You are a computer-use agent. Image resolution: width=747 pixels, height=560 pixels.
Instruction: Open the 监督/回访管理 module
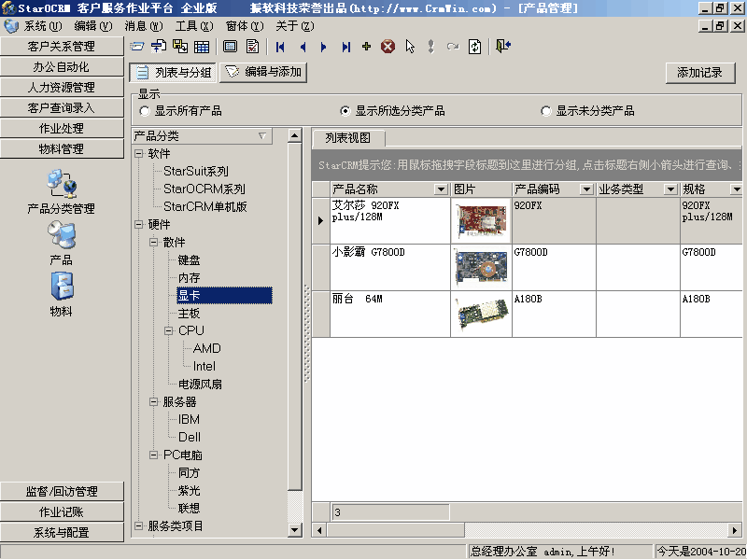pos(62,492)
